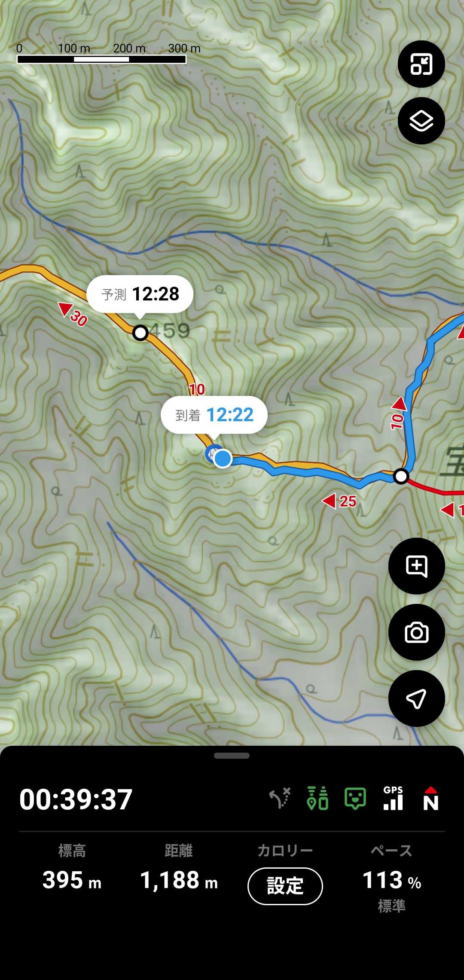Select the 到着 12:22 arrival bubble

tap(214, 415)
